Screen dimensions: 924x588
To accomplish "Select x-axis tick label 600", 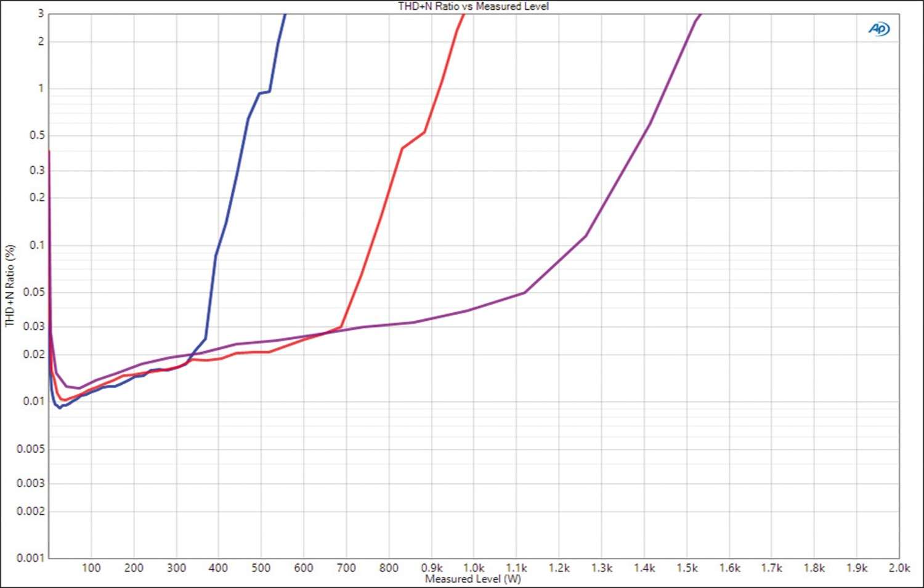I will click(x=303, y=568).
